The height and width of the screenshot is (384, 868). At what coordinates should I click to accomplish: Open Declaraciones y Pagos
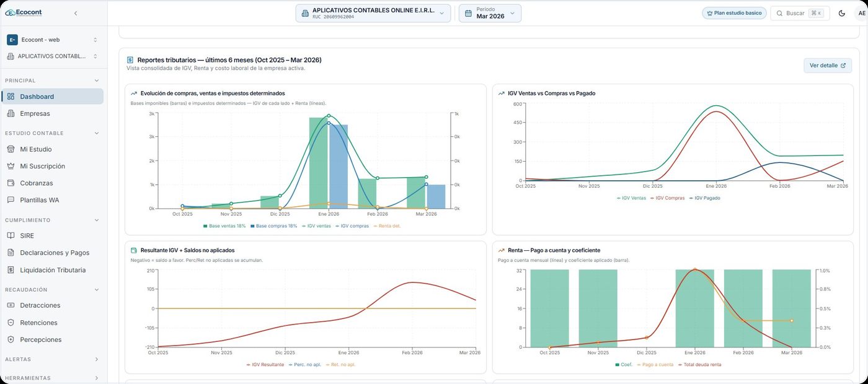[53, 253]
